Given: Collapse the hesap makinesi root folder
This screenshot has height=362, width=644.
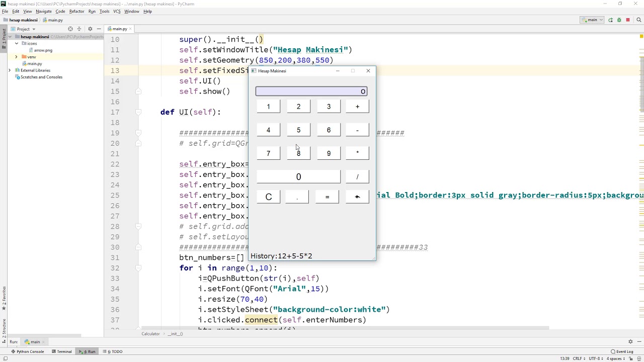Looking at the screenshot, I should (10, 37).
